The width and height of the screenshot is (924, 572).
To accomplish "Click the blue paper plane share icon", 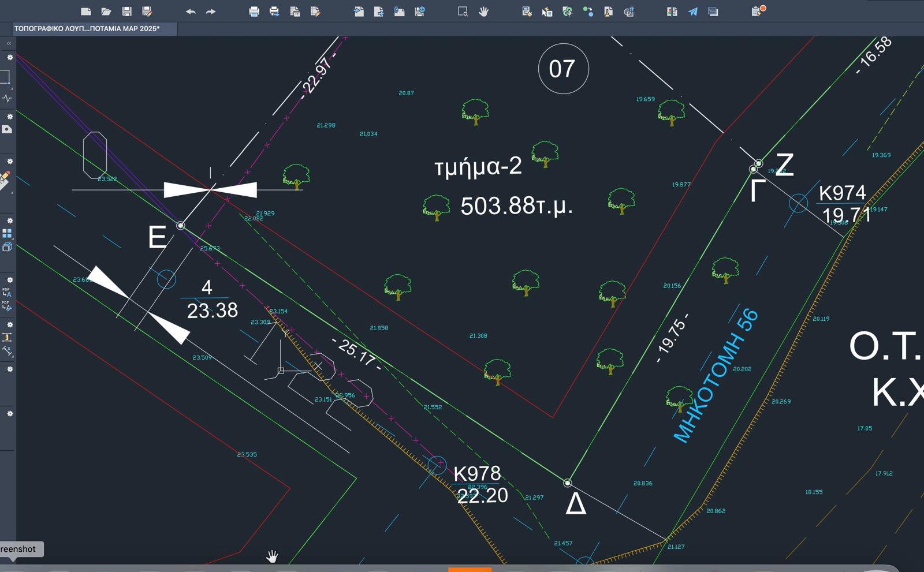I will pyautogui.click(x=692, y=12).
